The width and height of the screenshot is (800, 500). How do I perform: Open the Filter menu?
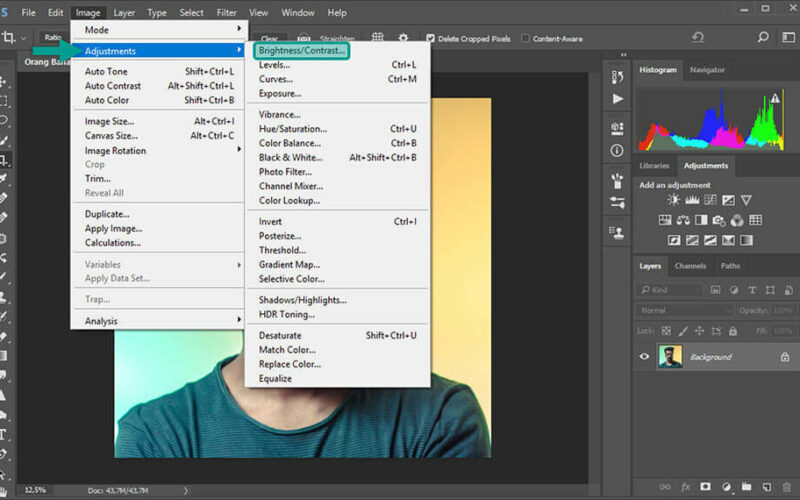click(x=227, y=12)
